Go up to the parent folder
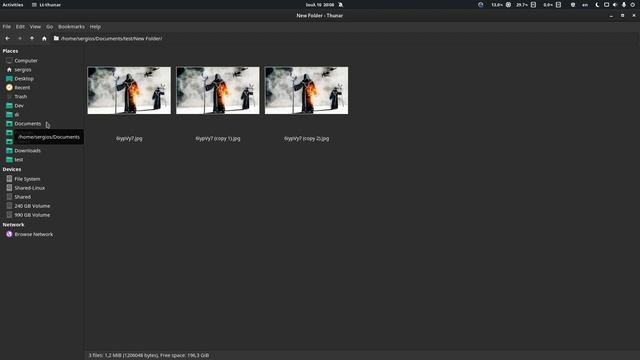Screen dimensions: 640x360 tap(32, 38)
